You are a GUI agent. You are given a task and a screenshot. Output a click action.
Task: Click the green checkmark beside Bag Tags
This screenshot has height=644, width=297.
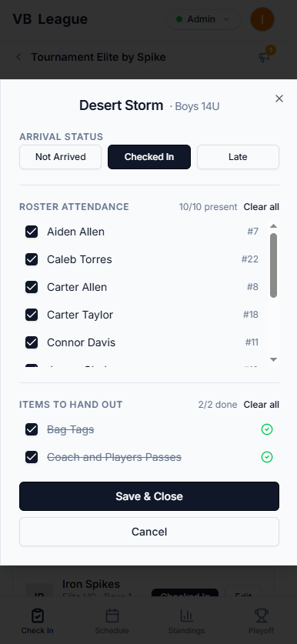coord(267,429)
